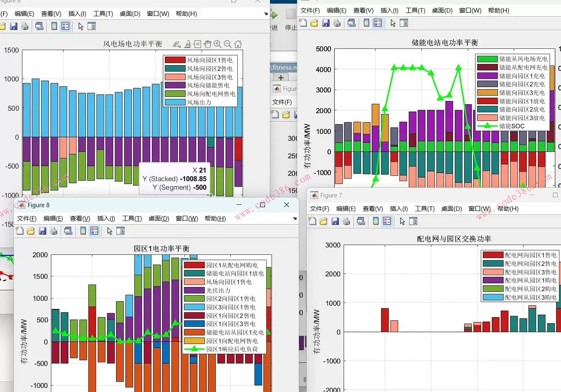Image resolution: width=561 pixels, height=392 pixels.
Task: Click the home restore view icon
Action: 238,44
